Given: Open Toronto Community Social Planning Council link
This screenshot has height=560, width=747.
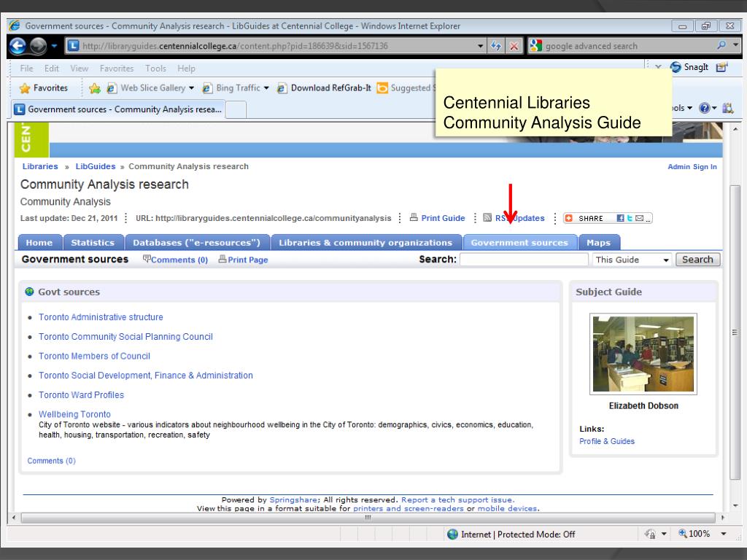Looking at the screenshot, I should (x=125, y=337).
